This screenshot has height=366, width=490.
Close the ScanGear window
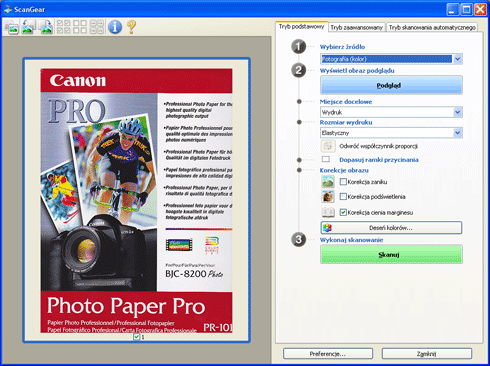[480, 9]
